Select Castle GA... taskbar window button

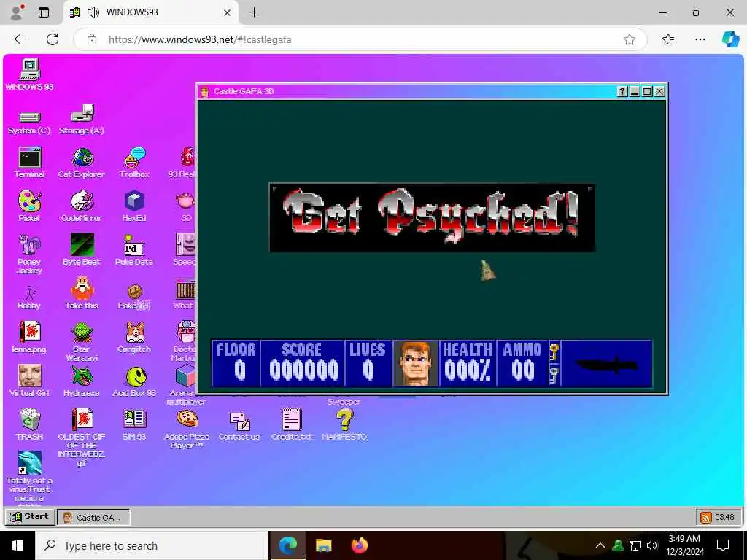click(93, 517)
